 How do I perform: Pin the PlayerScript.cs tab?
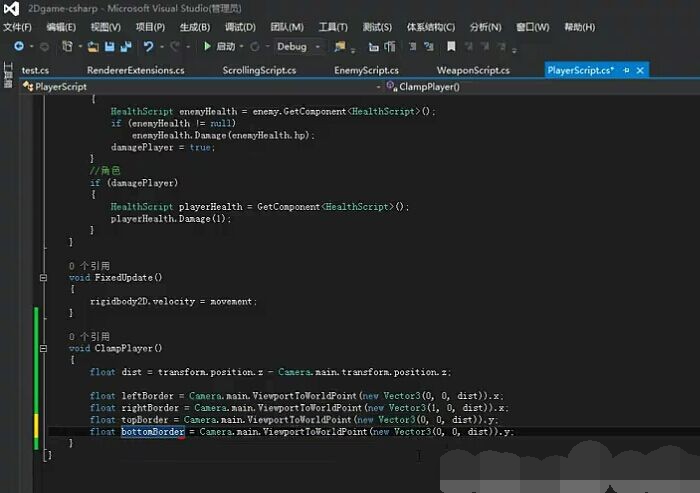point(627,70)
